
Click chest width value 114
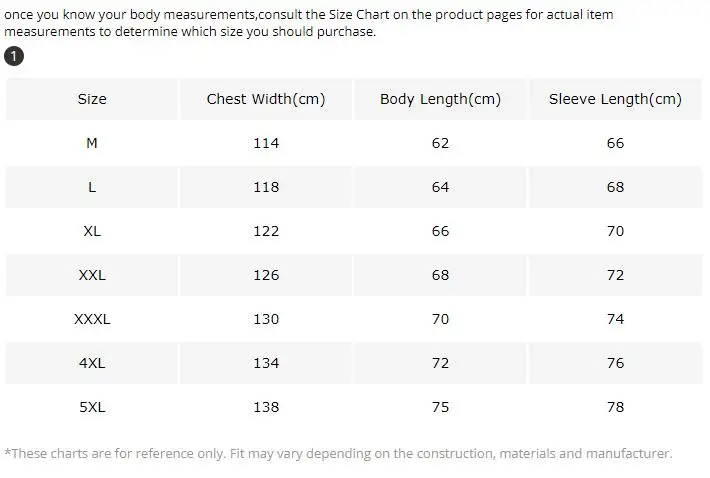coord(266,143)
